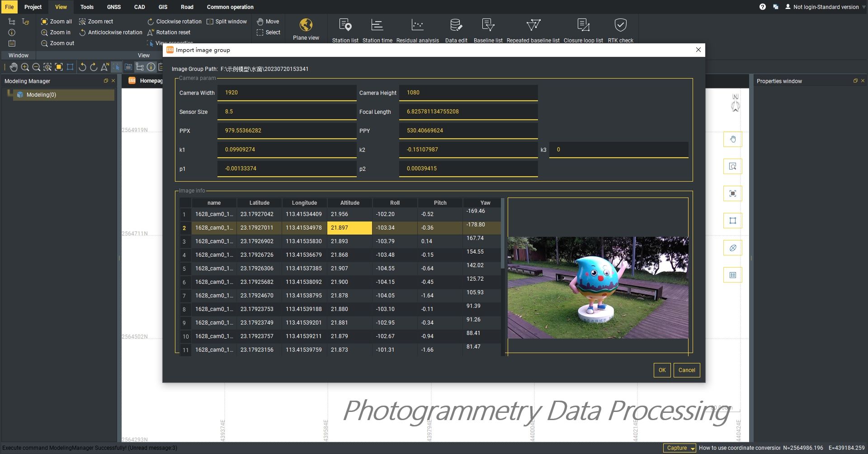
Task: Open Baseline list tool
Action: click(488, 30)
